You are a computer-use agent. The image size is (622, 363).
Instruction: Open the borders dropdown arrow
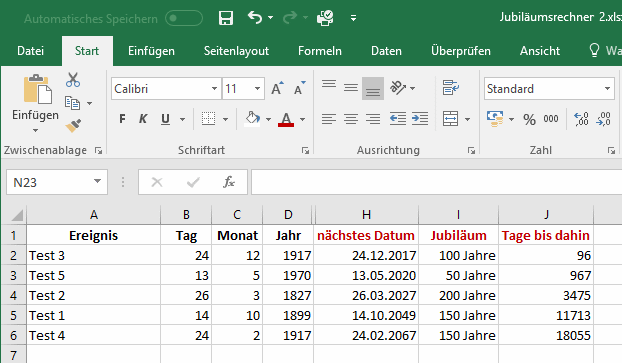[x=225, y=119]
